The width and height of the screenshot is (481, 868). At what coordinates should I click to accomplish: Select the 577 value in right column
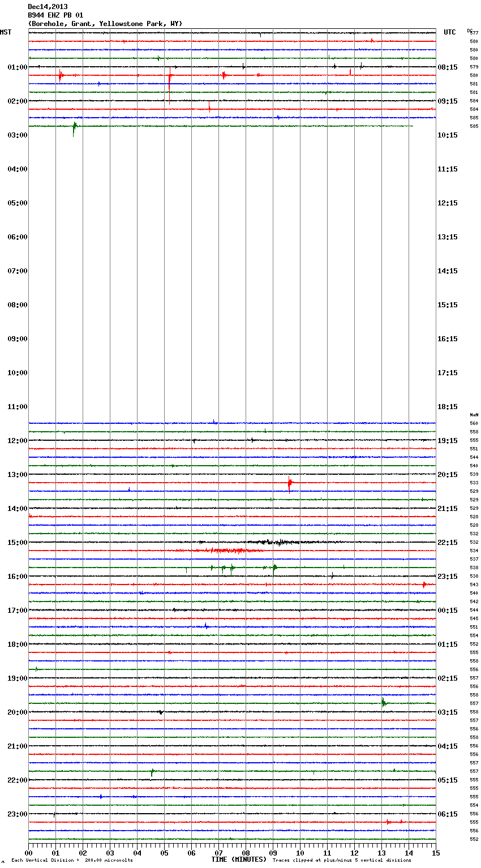[x=474, y=33]
